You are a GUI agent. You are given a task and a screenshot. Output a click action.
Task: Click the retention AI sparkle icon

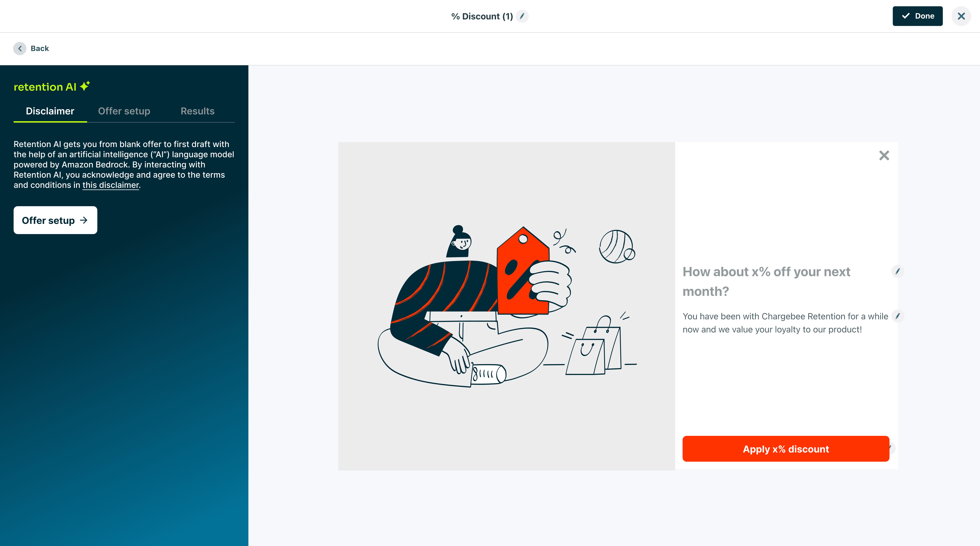coord(85,86)
